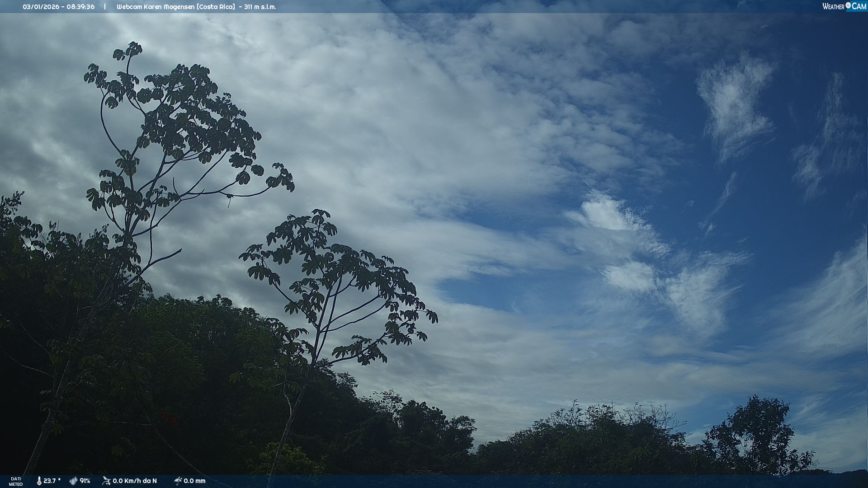Click the 03/01/2026 date stamp

41,7
